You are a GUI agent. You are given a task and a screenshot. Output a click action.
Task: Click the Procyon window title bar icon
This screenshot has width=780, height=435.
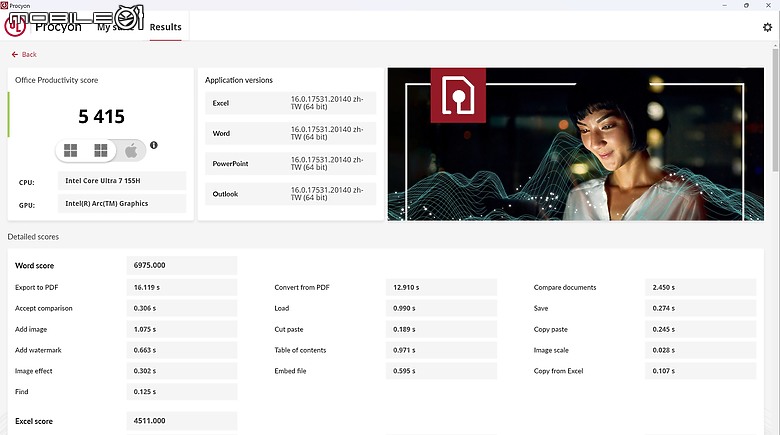point(4,5)
